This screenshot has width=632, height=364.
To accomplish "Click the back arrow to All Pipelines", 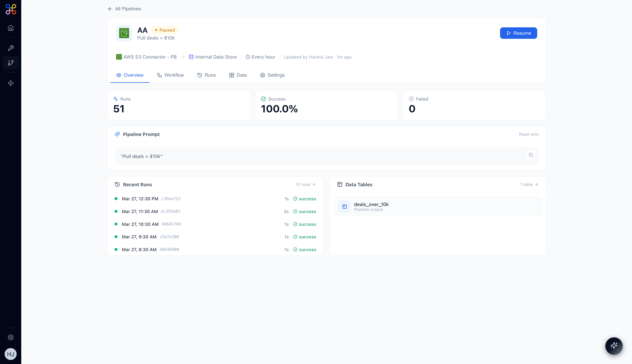I will (110, 9).
